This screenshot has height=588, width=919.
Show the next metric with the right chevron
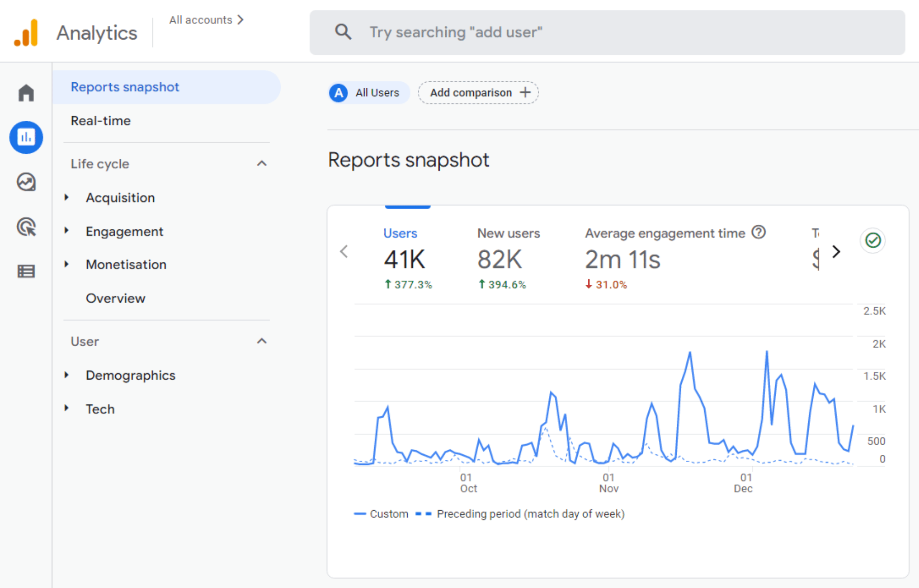(x=836, y=251)
